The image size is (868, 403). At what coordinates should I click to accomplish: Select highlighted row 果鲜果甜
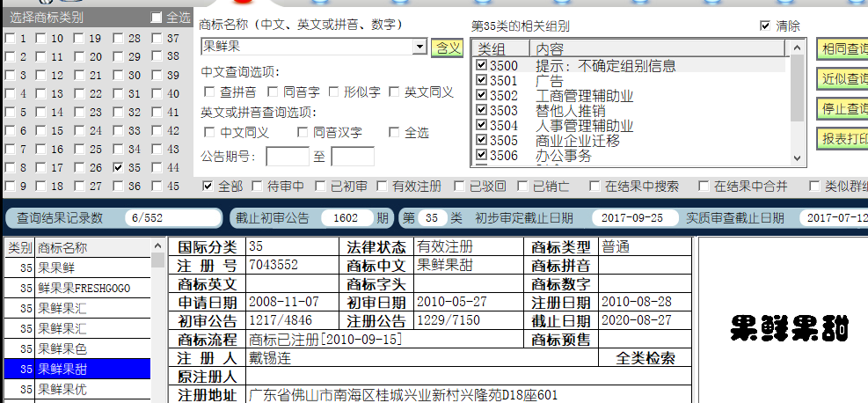pos(77,369)
